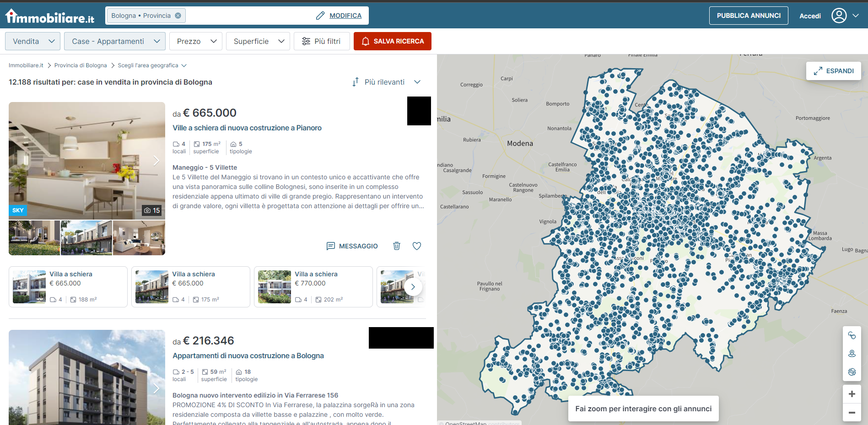Click the € 216.346 price text

pyautogui.click(x=208, y=340)
